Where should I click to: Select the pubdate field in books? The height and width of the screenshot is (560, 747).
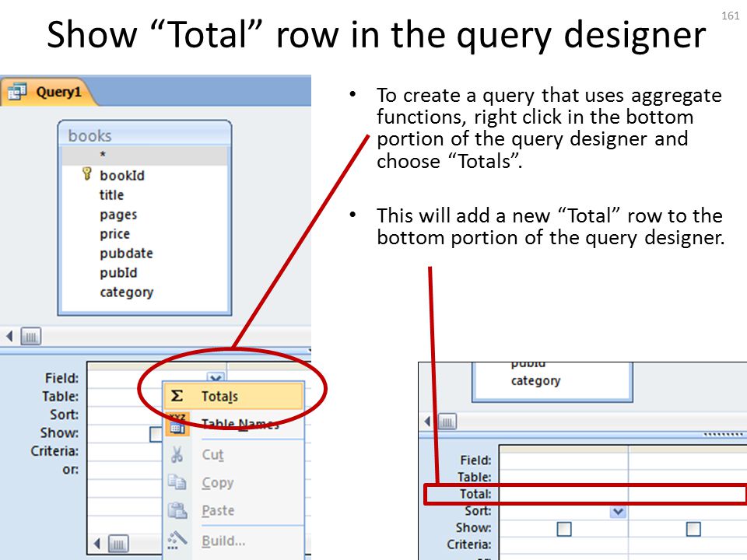[126, 254]
